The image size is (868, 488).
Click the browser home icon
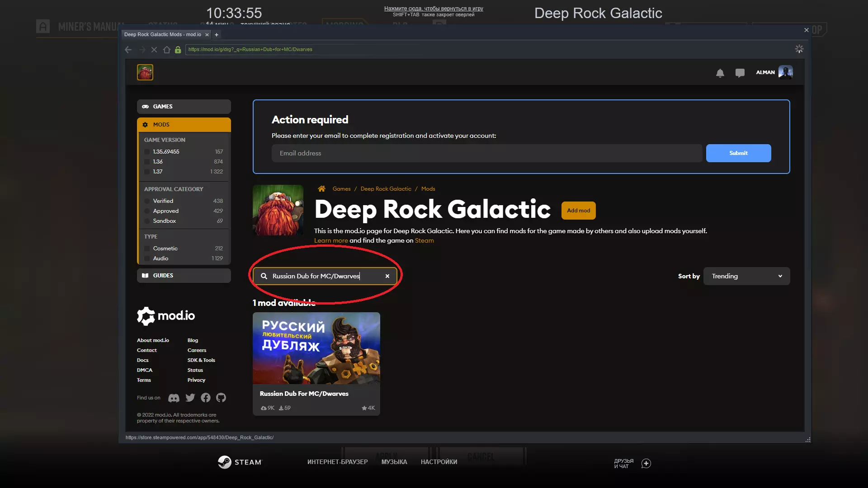pos(166,50)
